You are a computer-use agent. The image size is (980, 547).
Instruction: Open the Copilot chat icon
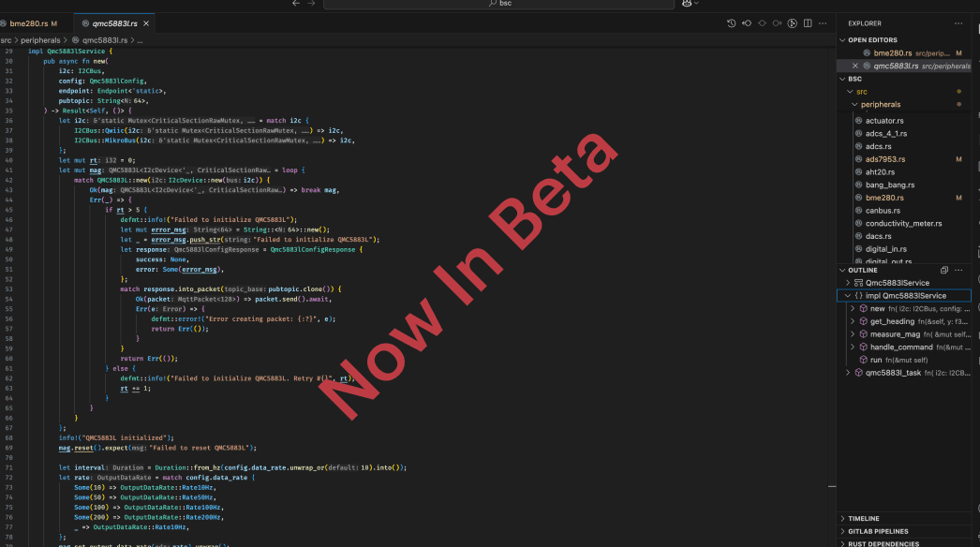(687, 3)
